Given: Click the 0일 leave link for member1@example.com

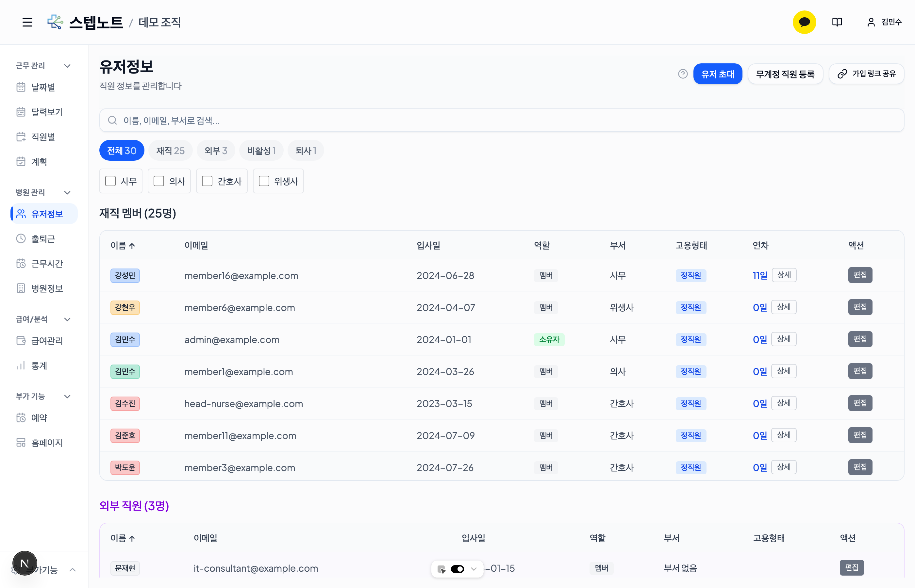Looking at the screenshot, I should [x=759, y=371].
